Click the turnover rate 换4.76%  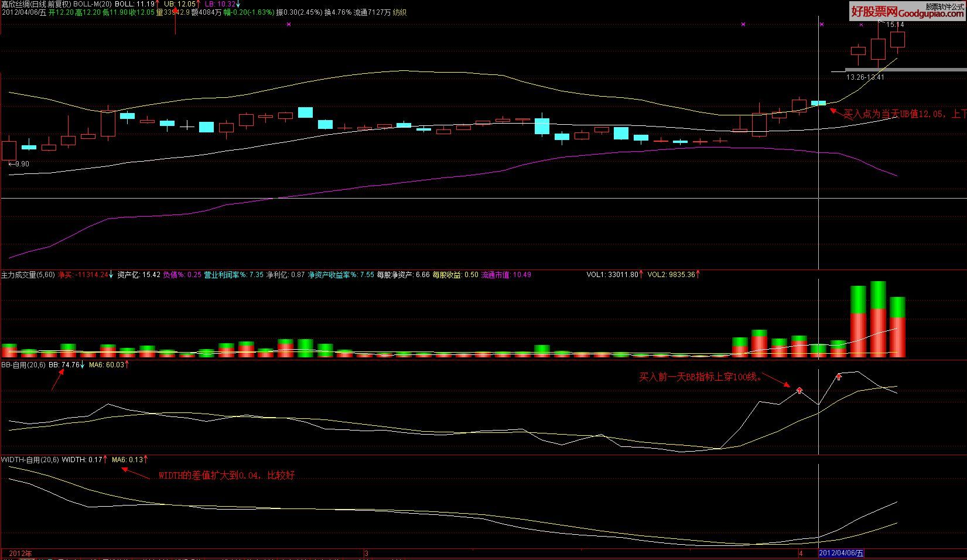[337, 12]
